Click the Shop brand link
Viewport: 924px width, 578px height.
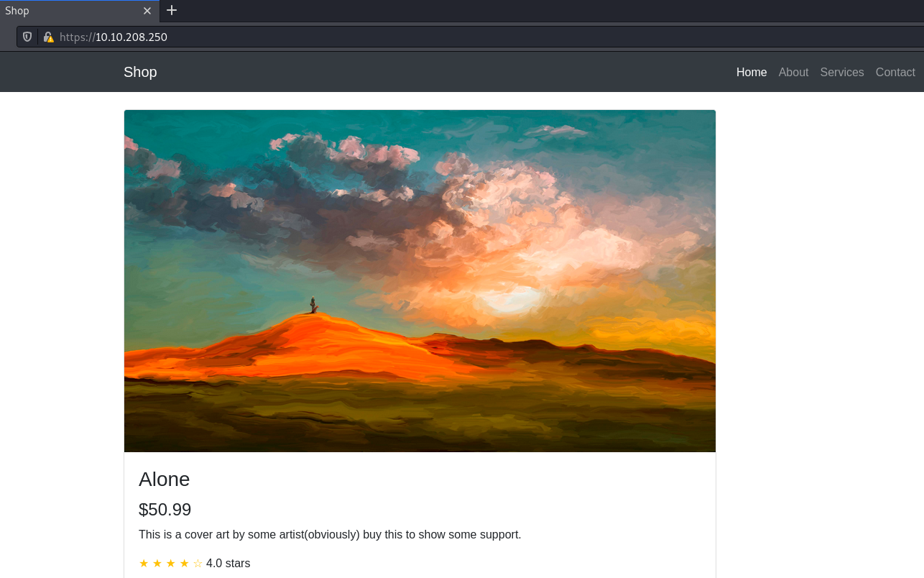[x=140, y=72]
